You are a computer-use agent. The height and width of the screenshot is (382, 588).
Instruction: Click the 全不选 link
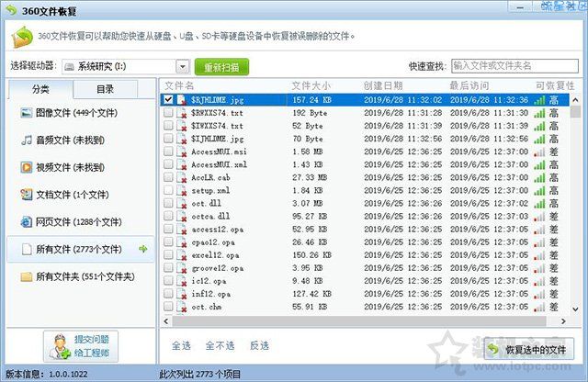[x=220, y=345]
